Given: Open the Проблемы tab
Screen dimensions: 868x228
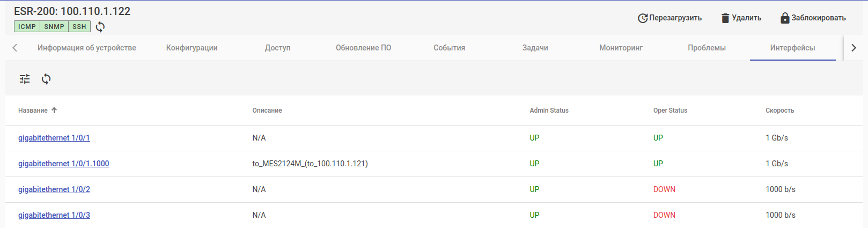Looking at the screenshot, I should [x=707, y=48].
